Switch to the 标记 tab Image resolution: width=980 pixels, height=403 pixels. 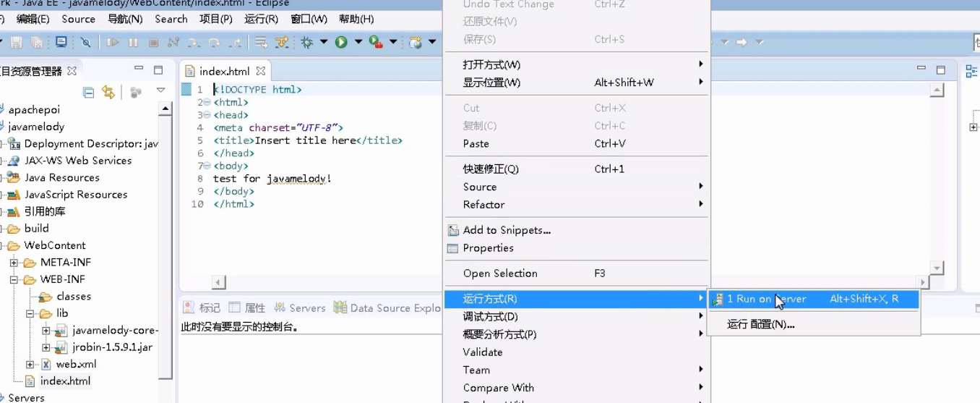point(202,307)
